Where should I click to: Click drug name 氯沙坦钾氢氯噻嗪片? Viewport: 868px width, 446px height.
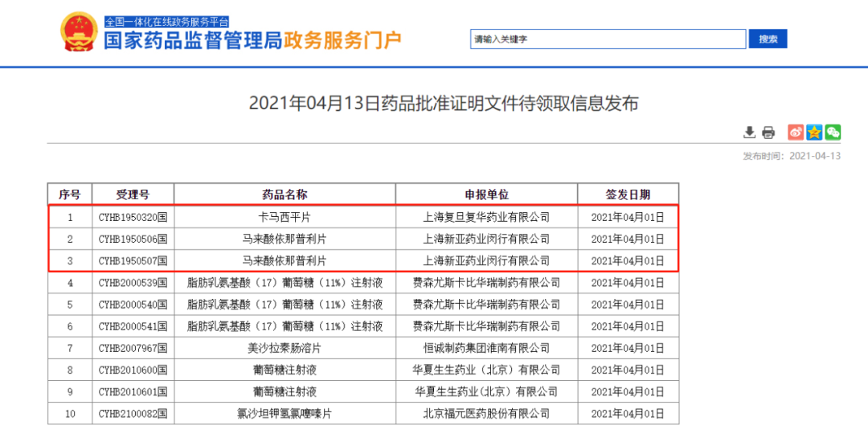285,413
